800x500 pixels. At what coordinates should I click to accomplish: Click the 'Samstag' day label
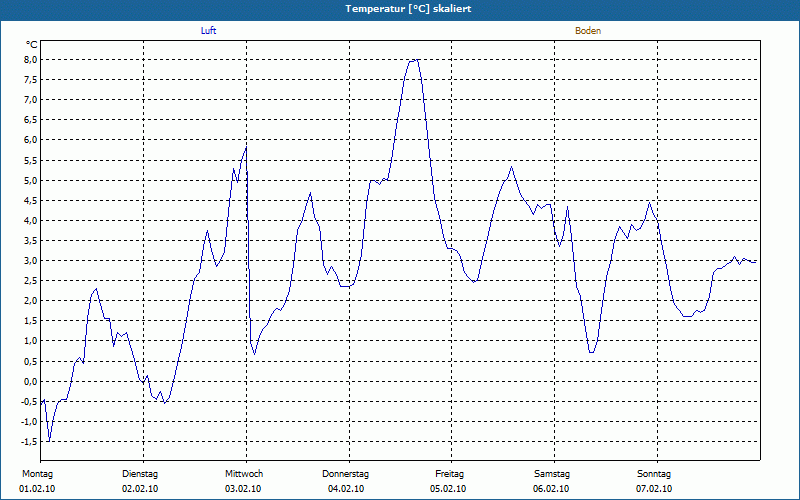[552, 474]
